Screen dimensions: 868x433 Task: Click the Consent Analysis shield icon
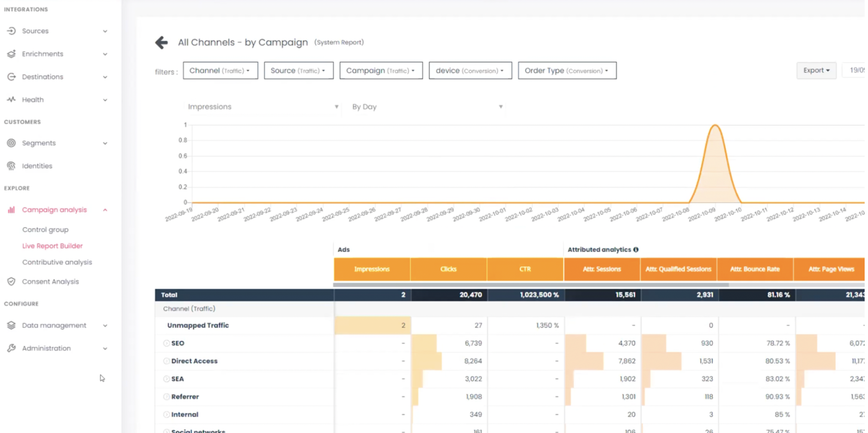(11, 282)
